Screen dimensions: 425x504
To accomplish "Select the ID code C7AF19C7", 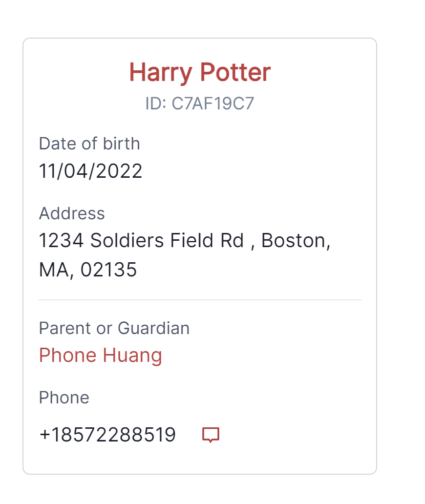I will [212, 104].
